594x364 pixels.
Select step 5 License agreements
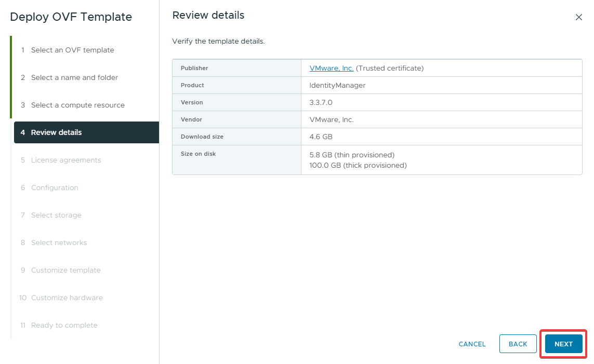(65, 160)
